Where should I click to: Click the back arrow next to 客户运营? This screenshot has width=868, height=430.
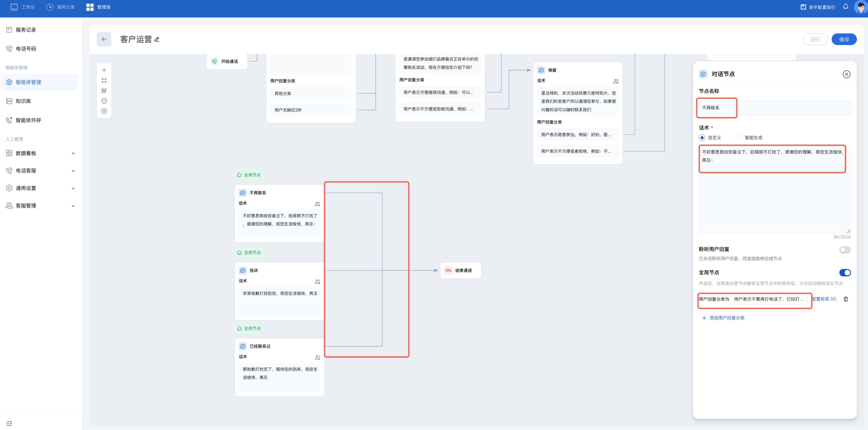tap(104, 39)
